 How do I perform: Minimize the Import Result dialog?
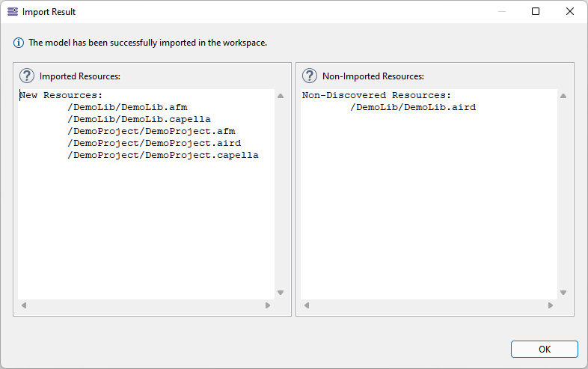[501, 11]
